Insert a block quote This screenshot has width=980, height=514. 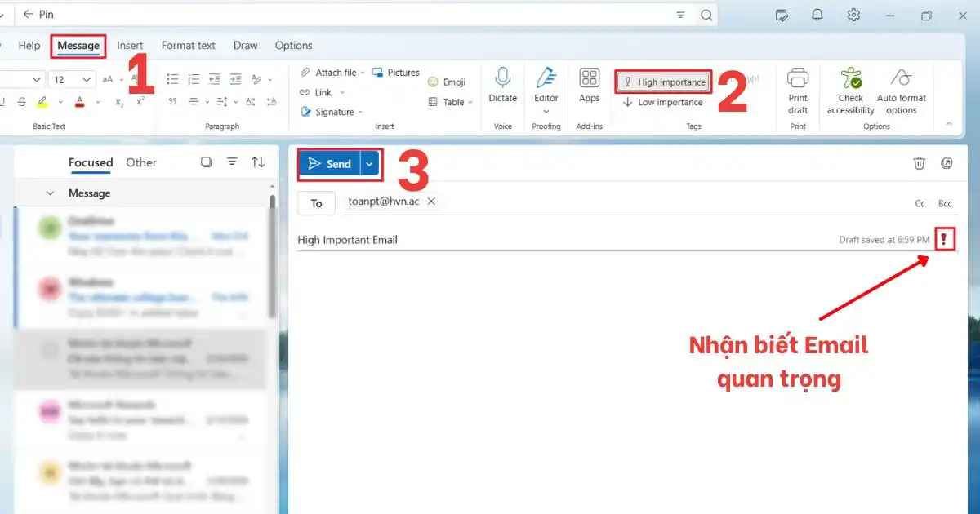172,102
